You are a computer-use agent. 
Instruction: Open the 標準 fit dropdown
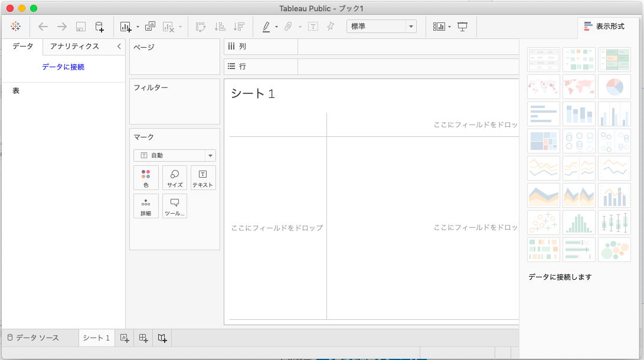tap(381, 27)
